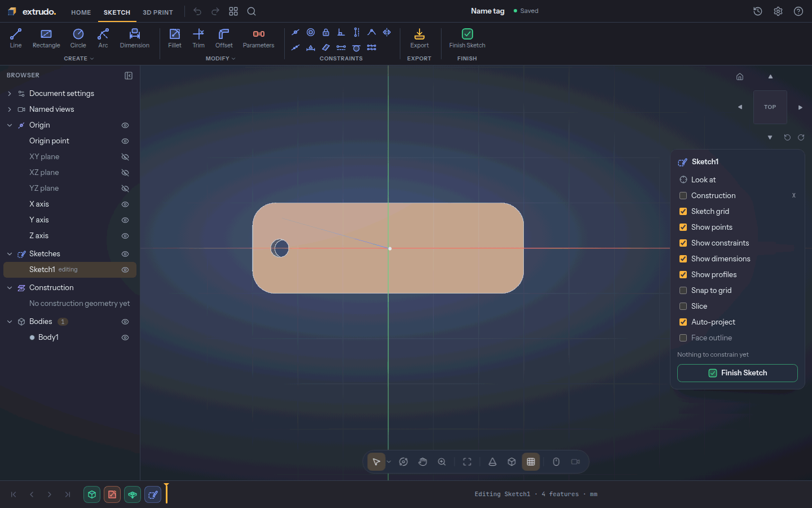Expand the Named views node
This screenshot has height=508, width=812.
pos(10,110)
